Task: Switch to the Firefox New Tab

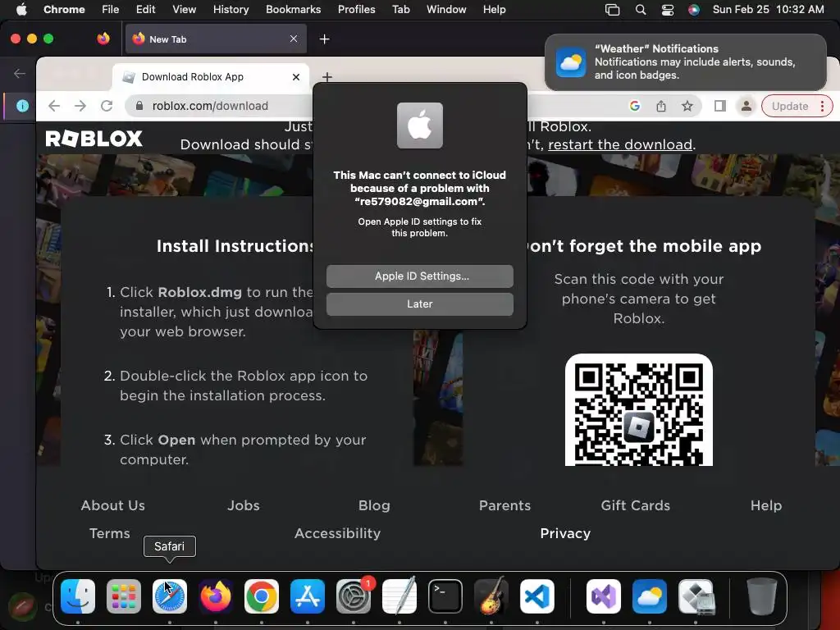Action: click(x=216, y=39)
